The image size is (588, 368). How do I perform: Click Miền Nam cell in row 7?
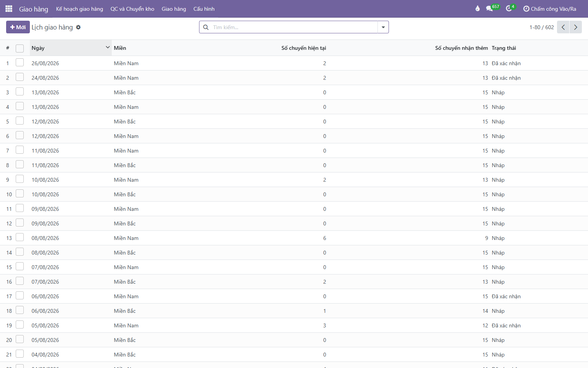pyautogui.click(x=126, y=151)
